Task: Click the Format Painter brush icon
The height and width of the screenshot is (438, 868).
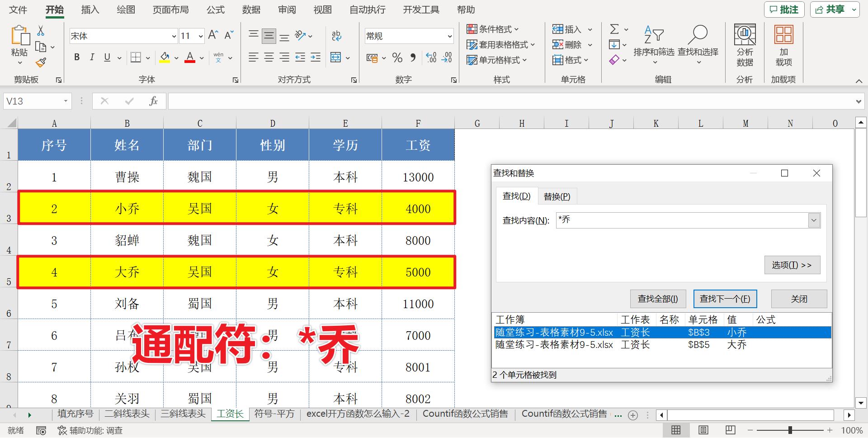Action: tap(41, 62)
